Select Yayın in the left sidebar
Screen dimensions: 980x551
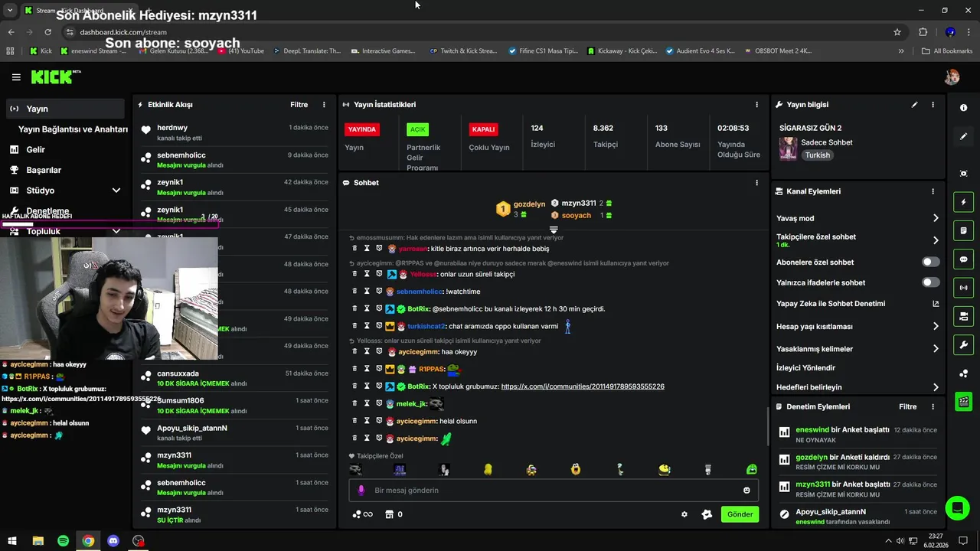[x=65, y=109]
